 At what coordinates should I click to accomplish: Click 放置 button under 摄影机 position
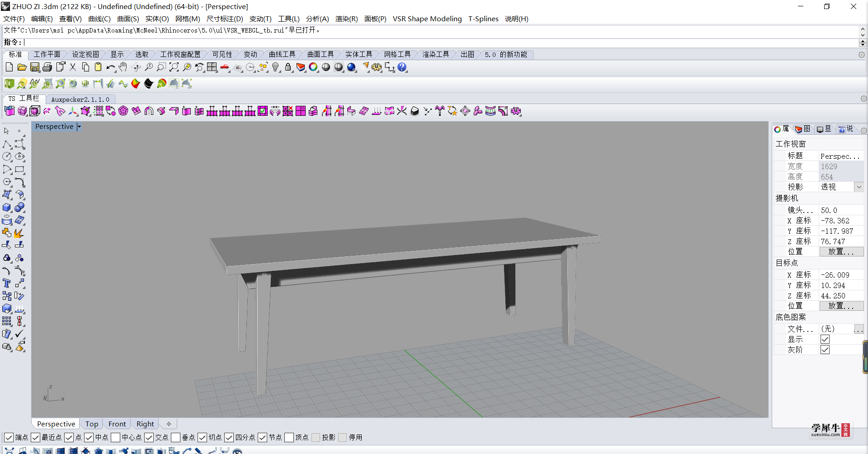[841, 252]
